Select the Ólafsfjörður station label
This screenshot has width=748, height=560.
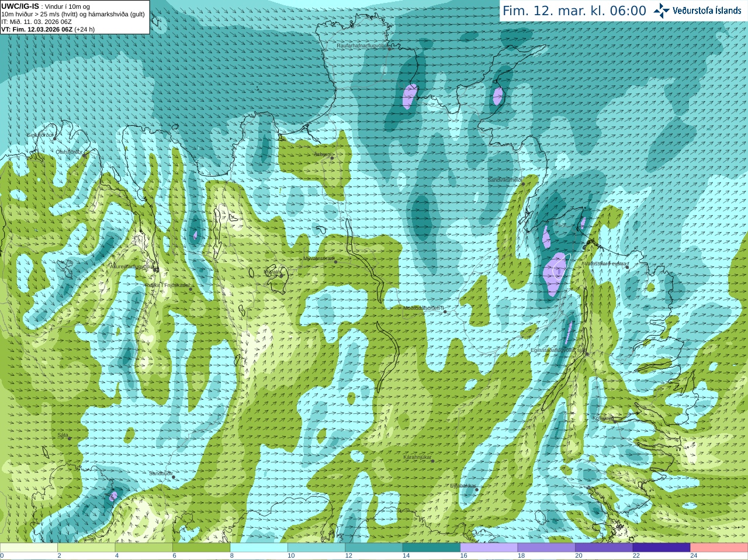[x=69, y=152]
